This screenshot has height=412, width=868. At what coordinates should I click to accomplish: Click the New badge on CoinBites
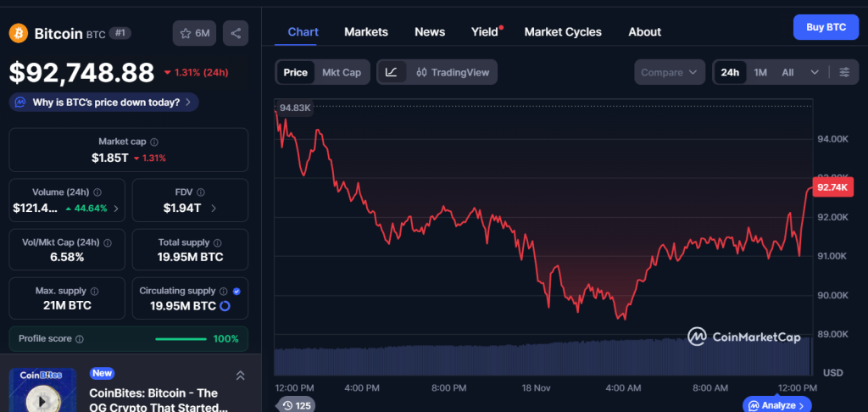103,373
